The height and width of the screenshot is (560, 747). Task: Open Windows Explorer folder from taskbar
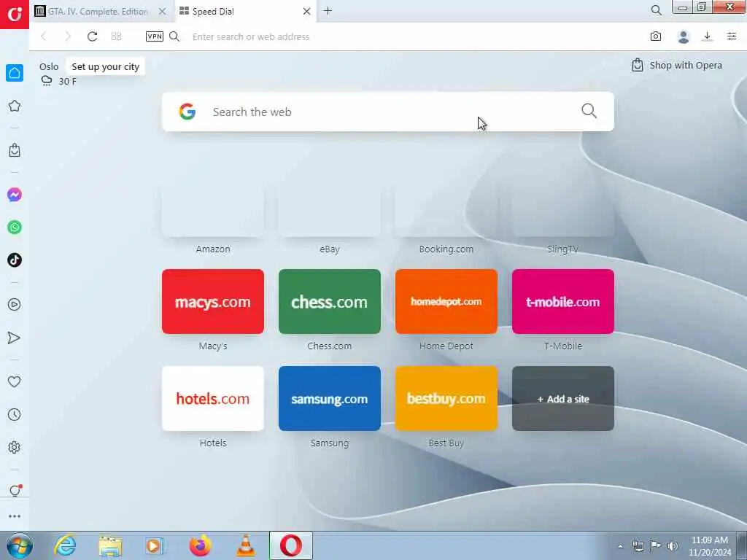(111, 545)
